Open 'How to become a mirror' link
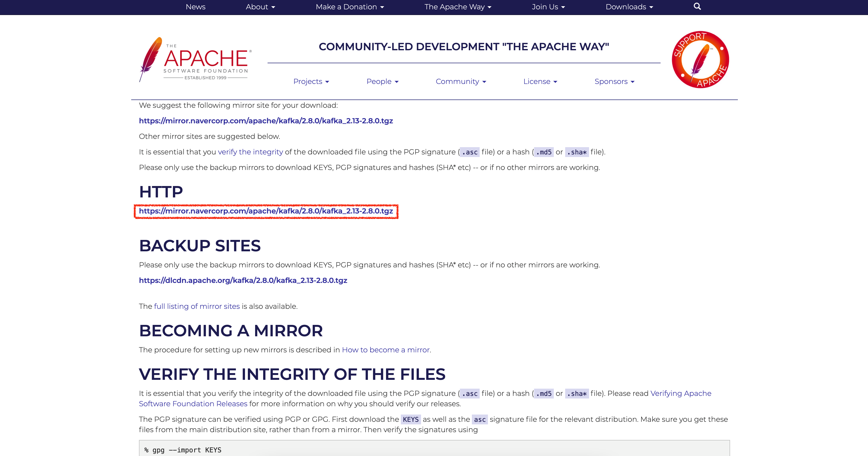 (386, 350)
